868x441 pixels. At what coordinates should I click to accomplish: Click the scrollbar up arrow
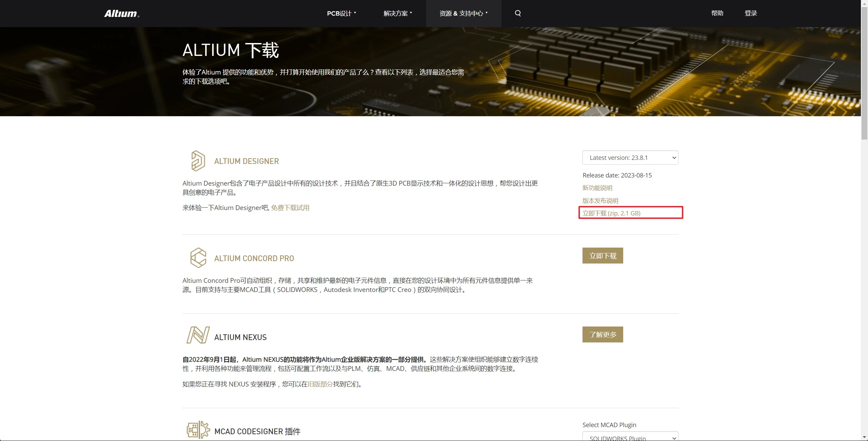pos(864,3)
